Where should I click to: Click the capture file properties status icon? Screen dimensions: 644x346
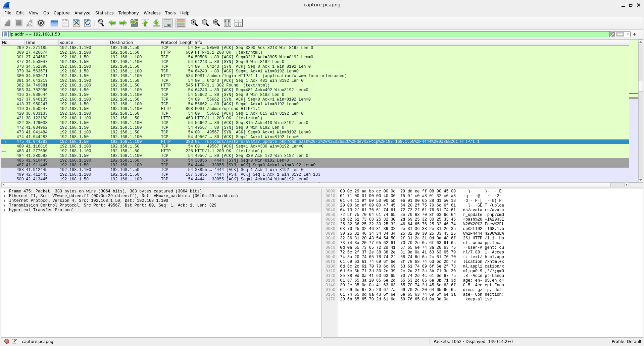(x=14, y=341)
